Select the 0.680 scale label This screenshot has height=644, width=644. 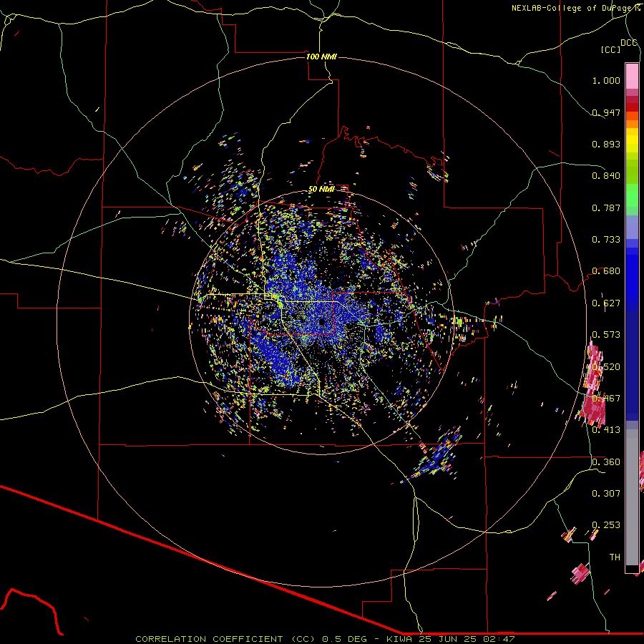pos(606,271)
